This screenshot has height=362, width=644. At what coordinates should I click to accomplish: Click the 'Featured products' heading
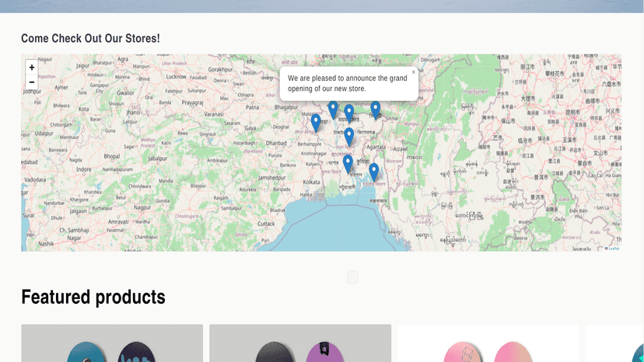(x=93, y=297)
